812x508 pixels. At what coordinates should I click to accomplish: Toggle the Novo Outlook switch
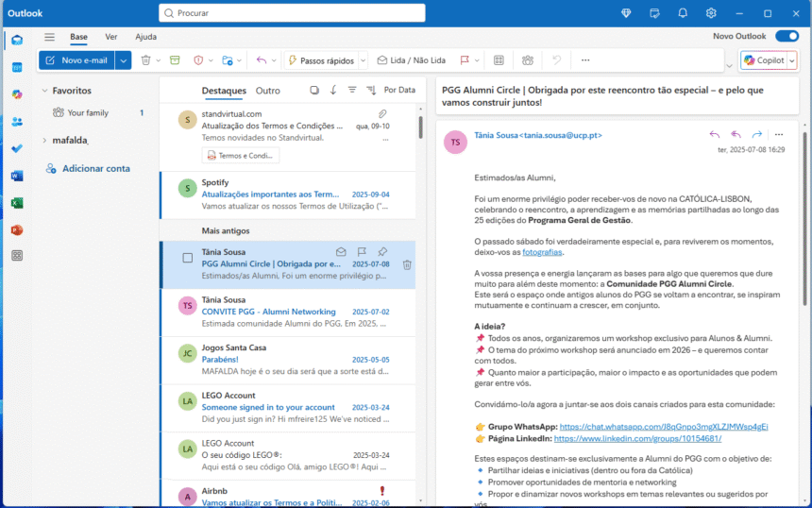pyautogui.click(x=786, y=36)
